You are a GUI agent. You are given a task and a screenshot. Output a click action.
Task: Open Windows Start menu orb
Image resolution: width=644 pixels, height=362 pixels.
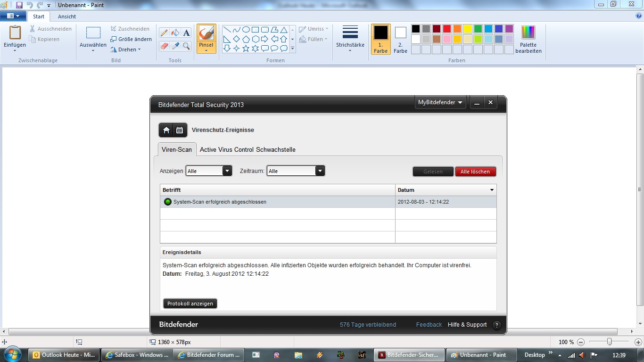point(13,354)
